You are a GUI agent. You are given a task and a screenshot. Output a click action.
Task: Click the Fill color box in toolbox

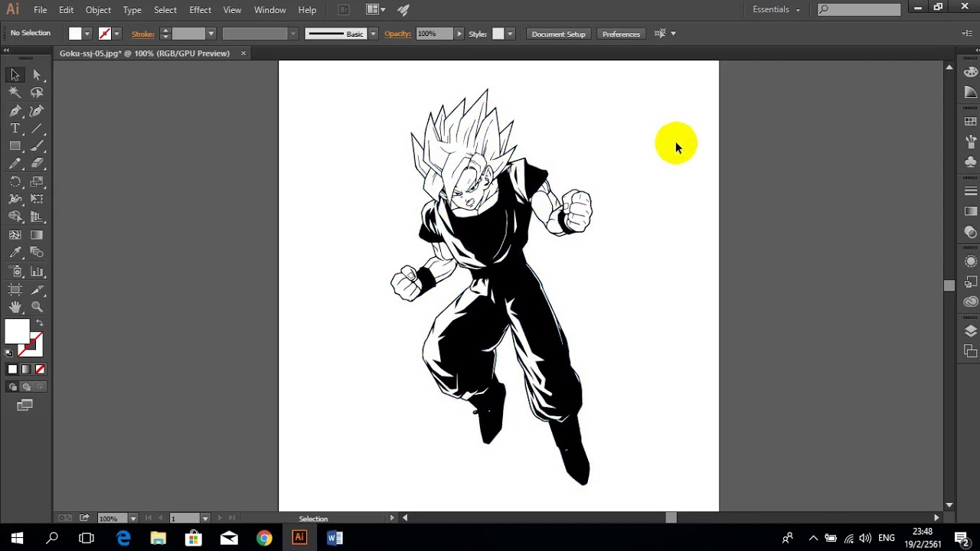pos(17,332)
